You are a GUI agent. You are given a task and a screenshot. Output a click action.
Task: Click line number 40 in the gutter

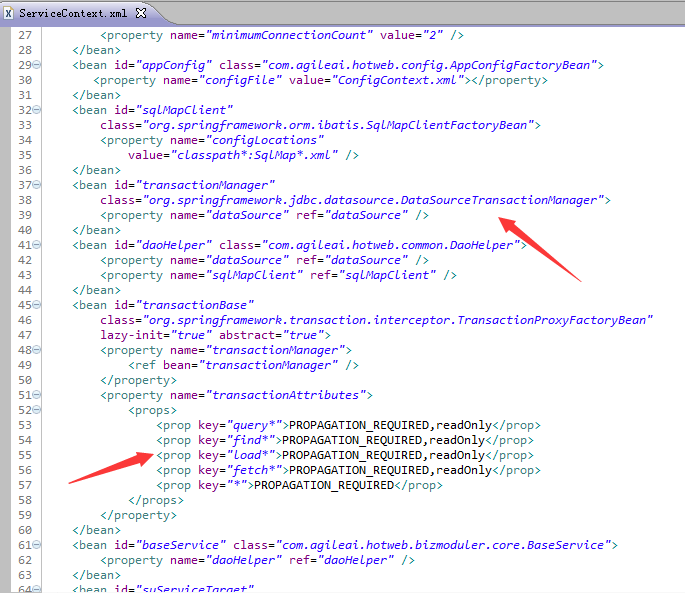click(25, 230)
